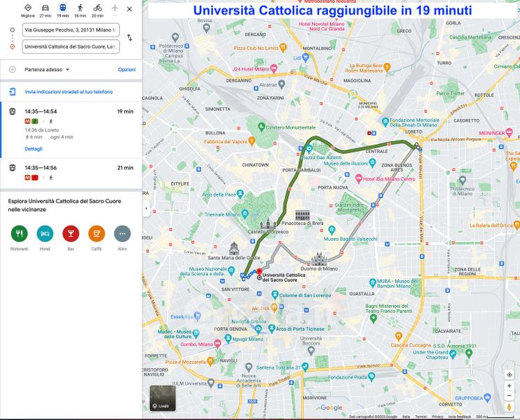Click the destination Università Cattolica input field
This screenshot has height=420, width=520.
pyautogui.click(x=70, y=47)
